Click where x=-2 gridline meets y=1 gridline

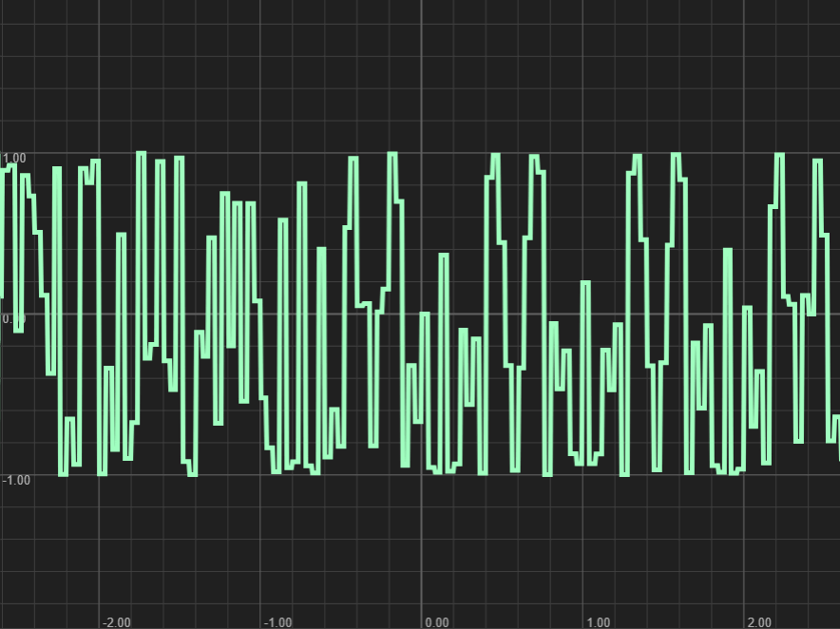pyautogui.click(x=99, y=153)
